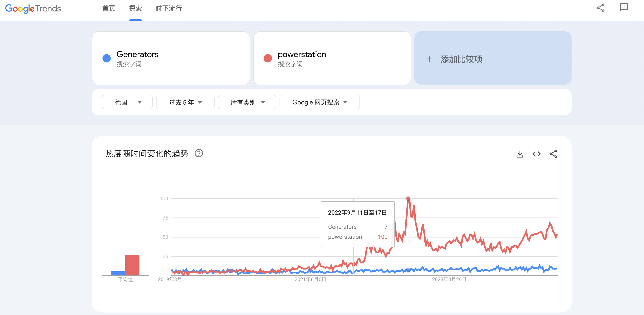Click 搜索字词 under Generators
The image size is (644, 315).
[129, 64]
